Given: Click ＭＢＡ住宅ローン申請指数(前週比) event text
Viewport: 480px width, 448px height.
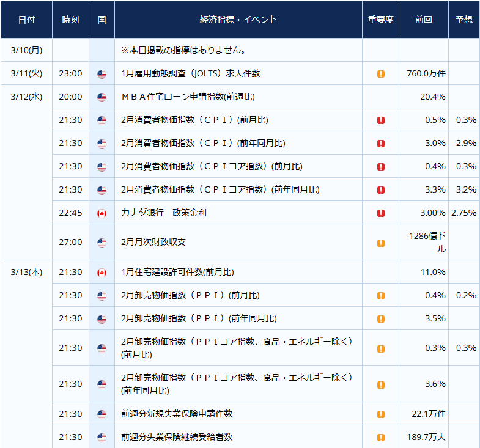Looking at the screenshot, I should [188, 97].
